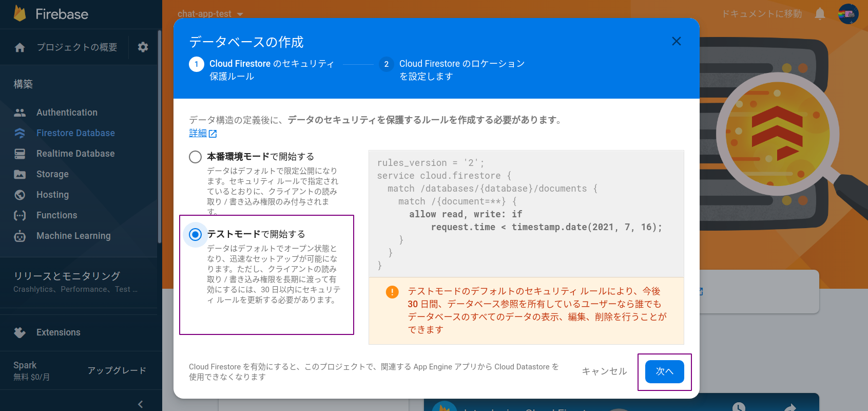Screen dimensions: 868x411
Task: Click the Firestore Database icon
Action: pyautogui.click(x=20, y=133)
